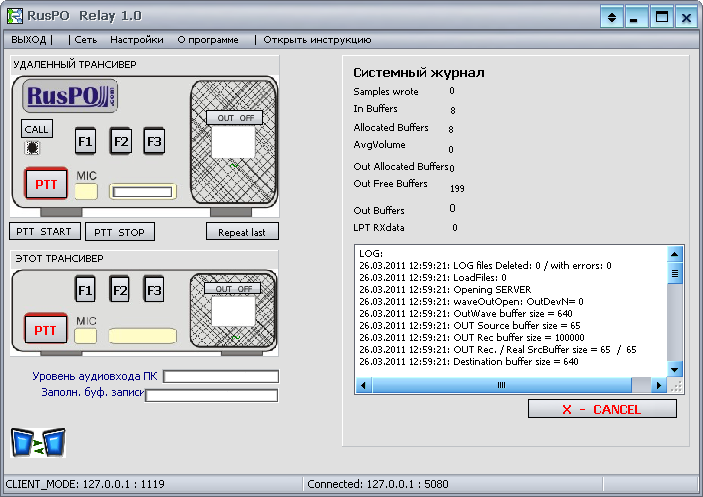
Task: Toggle red PTT button on local transceiver
Action: pyautogui.click(x=45, y=328)
